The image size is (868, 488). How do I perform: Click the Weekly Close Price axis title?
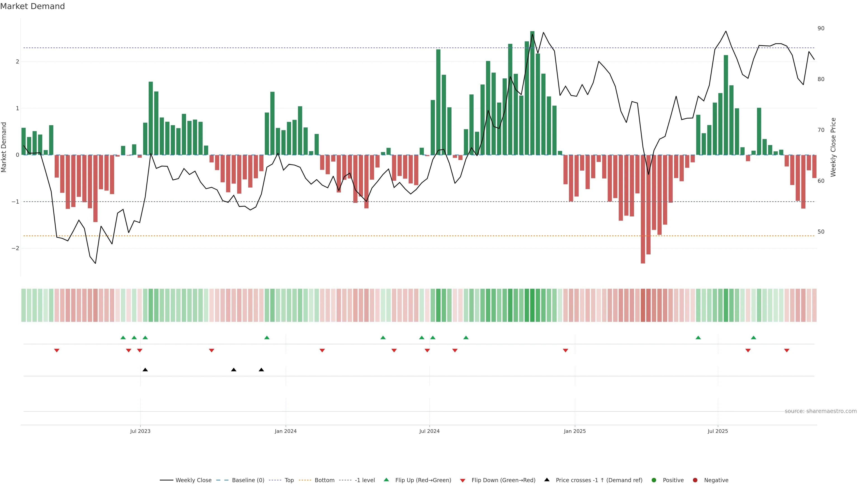pos(833,147)
